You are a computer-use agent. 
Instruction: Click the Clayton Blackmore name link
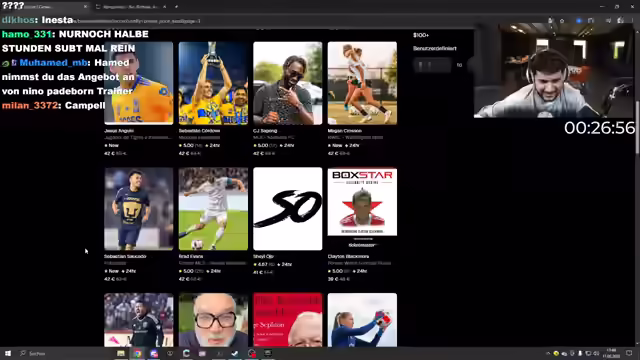(348, 256)
